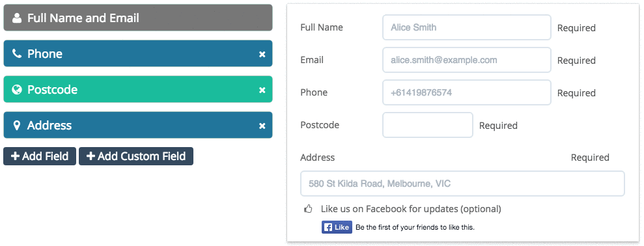Select the Address field bar

point(138,125)
